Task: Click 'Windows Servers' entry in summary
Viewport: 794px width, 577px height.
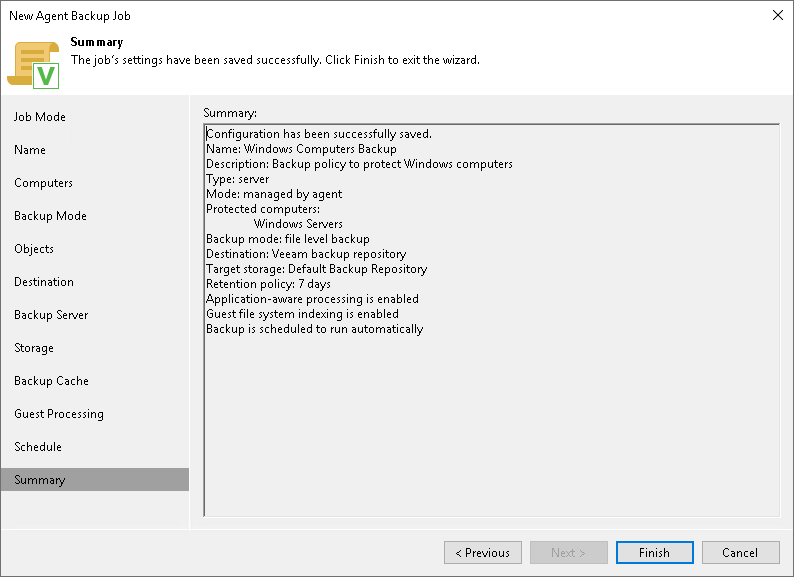Action: [298, 224]
